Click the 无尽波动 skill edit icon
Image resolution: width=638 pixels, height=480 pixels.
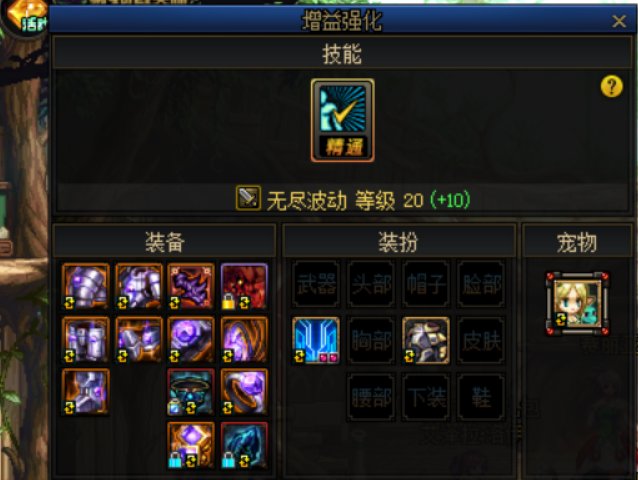248,198
